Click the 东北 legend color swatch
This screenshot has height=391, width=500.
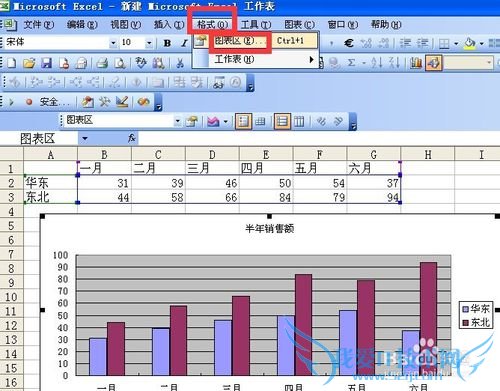point(466,323)
